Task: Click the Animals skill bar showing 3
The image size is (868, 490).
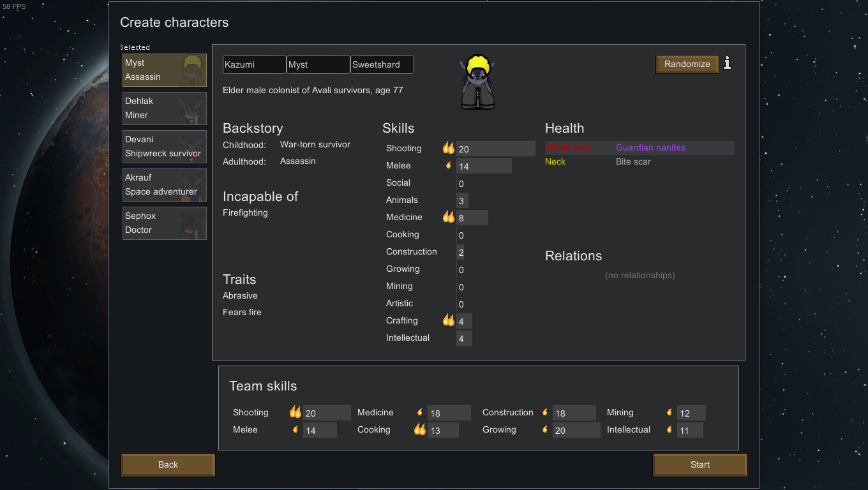Action: (462, 200)
